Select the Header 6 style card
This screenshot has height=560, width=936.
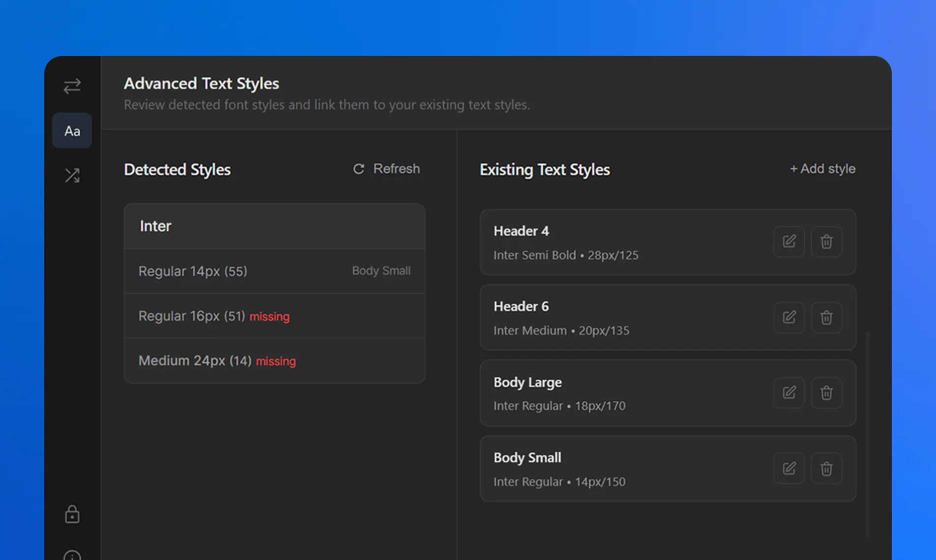pyautogui.click(x=668, y=317)
